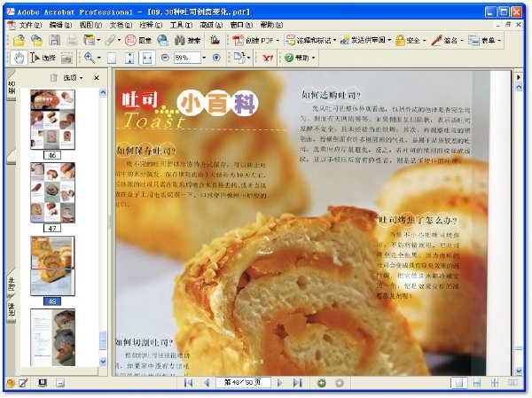The image size is (532, 398).
Task: Click the picture tasks icon
Action: coord(215,41)
